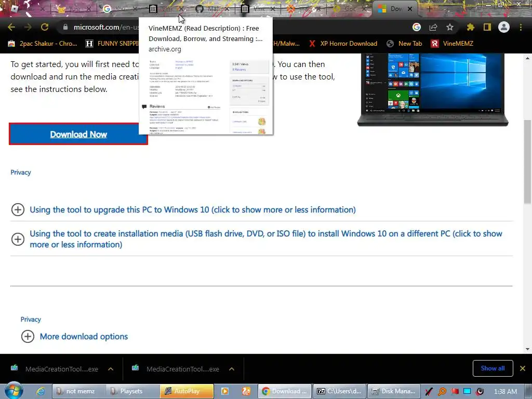
Task: Click the scrollbar down arrow
Action: point(528,349)
